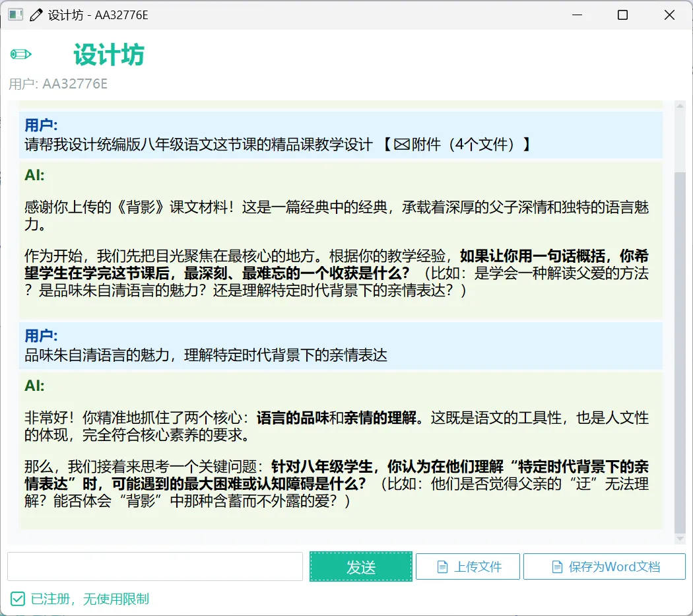Viewport: 693px width, 616px height.
Task: Click the chat vertical scrollbar thumb
Action: coord(680,353)
